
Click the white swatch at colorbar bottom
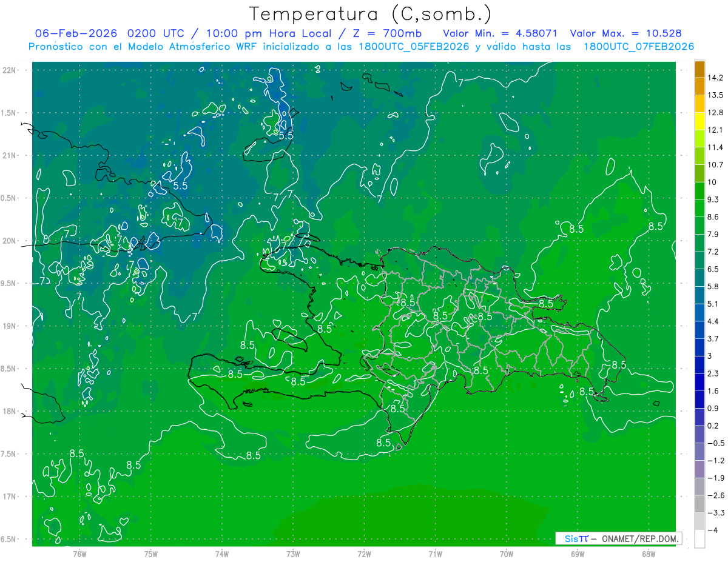[x=699, y=538]
